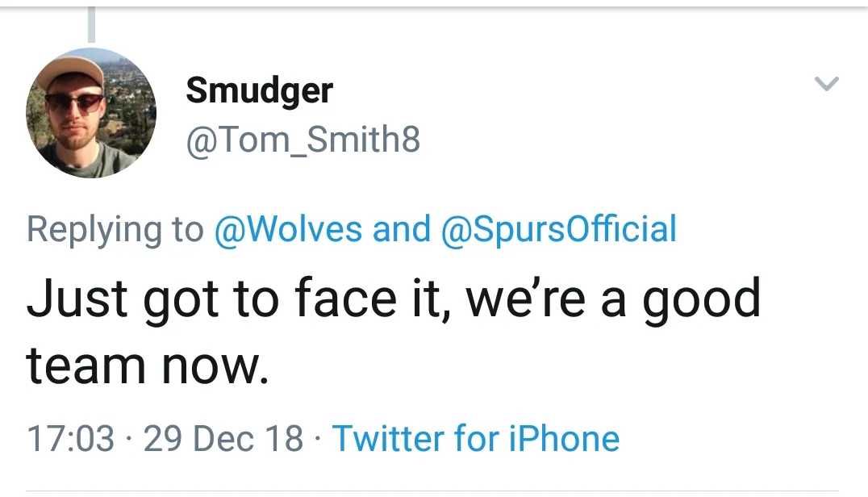Click the word "iPhone" in the source label

click(564, 439)
